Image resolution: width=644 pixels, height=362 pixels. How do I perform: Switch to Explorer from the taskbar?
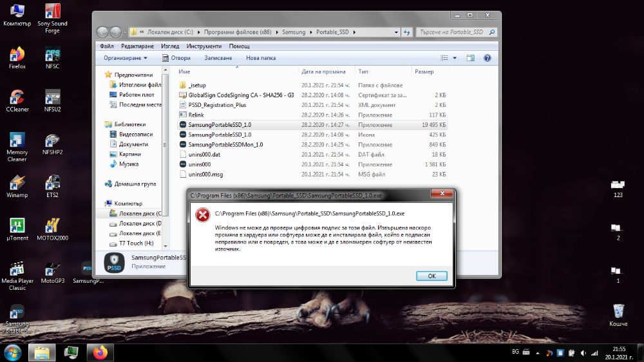(42, 352)
